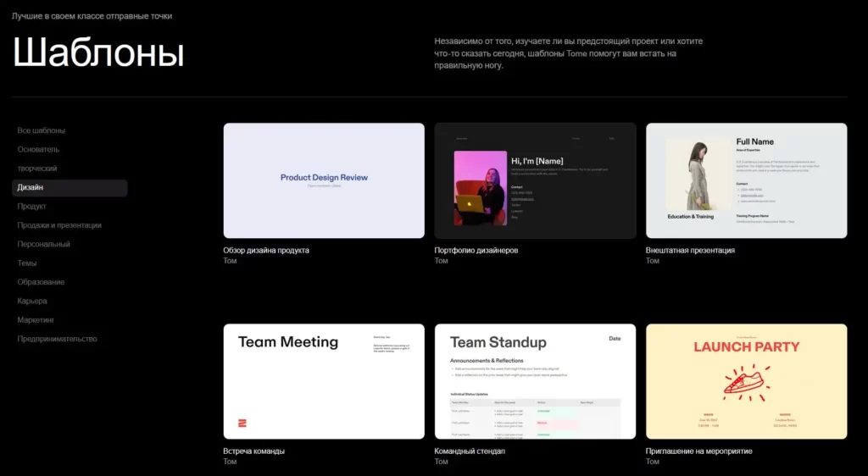The width and height of the screenshot is (868, 476).
Task: Open 'Продажи и презентации' category
Action: pos(59,225)
